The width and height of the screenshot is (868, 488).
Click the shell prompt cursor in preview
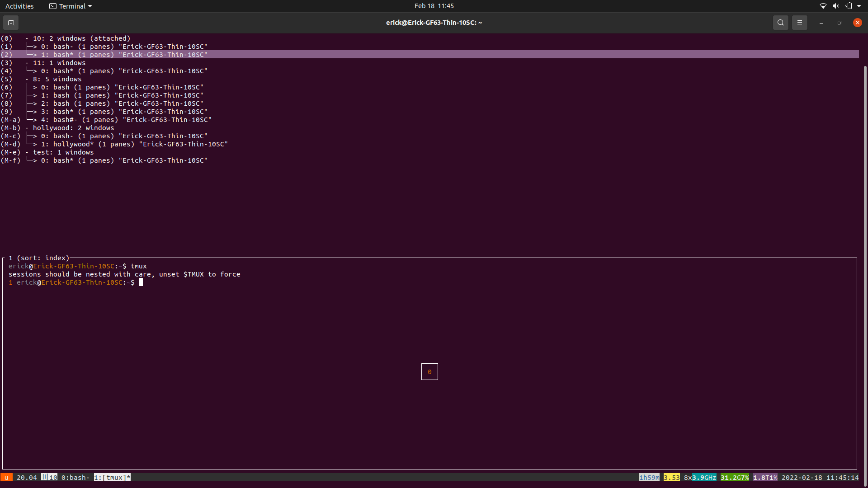pos(141,282)
